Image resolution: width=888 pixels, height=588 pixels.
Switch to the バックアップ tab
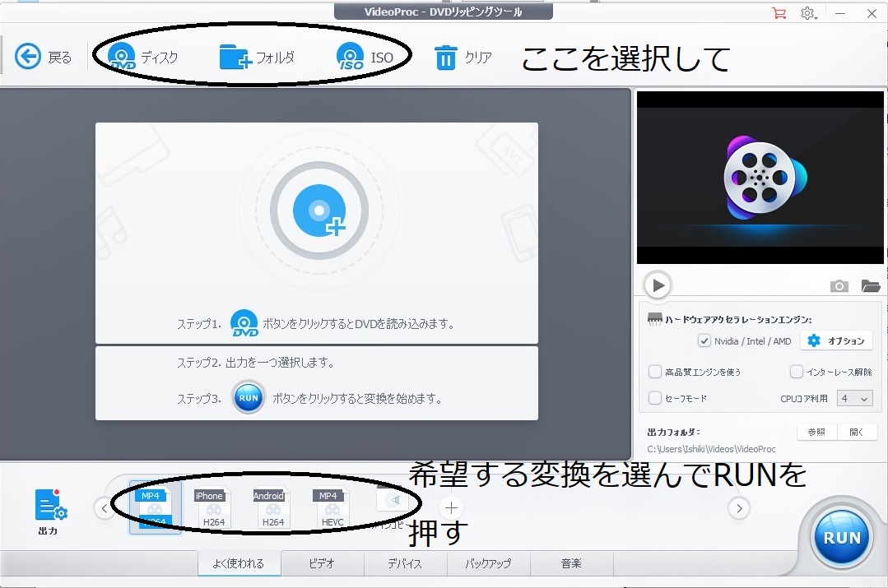(x=488, y=563)
